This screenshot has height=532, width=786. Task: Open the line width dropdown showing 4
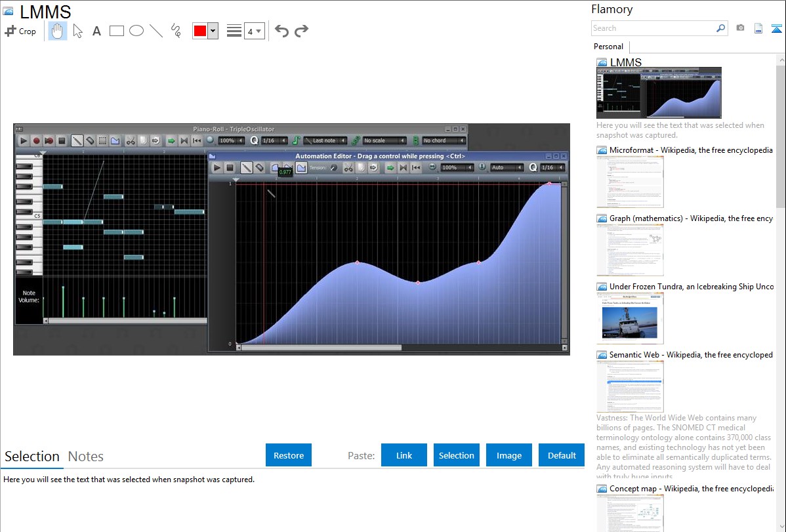254,31
